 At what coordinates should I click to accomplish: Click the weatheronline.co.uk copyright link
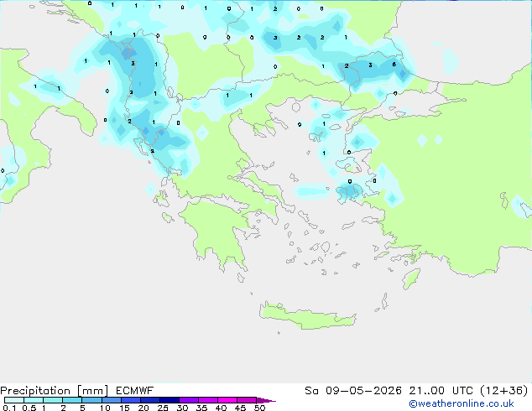[461, 403]
